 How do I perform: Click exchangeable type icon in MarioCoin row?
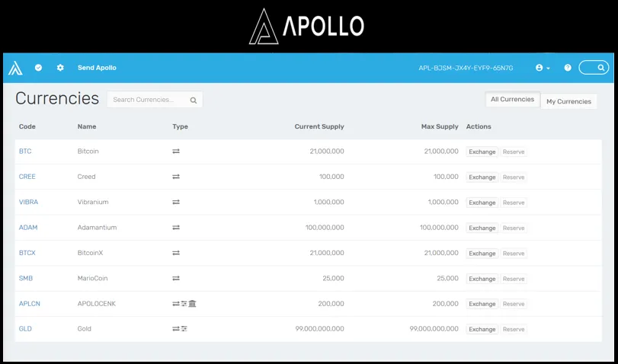176,278
